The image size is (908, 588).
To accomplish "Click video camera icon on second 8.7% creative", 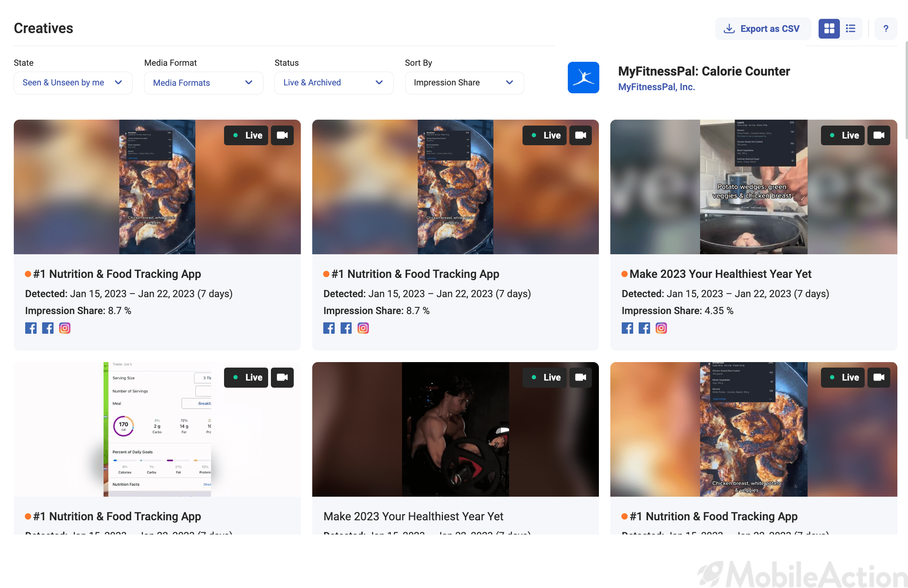I will tap(580, 135).
